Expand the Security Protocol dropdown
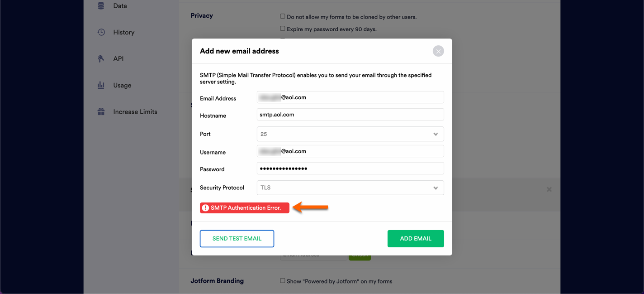The height and width of the screenshot is (294, 644). pyautogui.click(x=350, y=188)
